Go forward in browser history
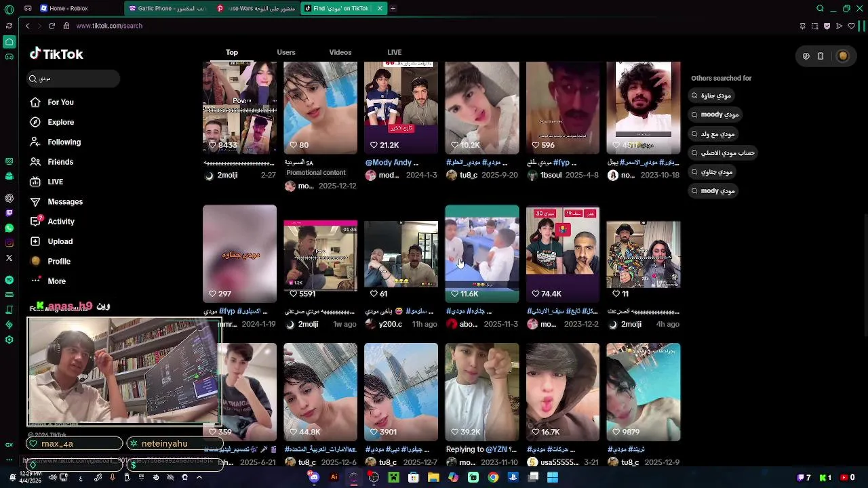 39,26
